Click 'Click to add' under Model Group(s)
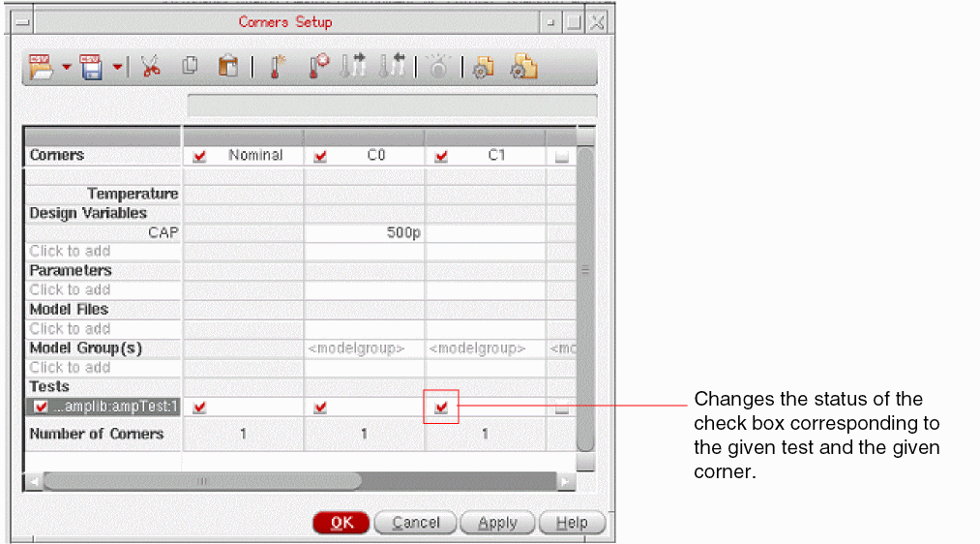 click(70, 368)
